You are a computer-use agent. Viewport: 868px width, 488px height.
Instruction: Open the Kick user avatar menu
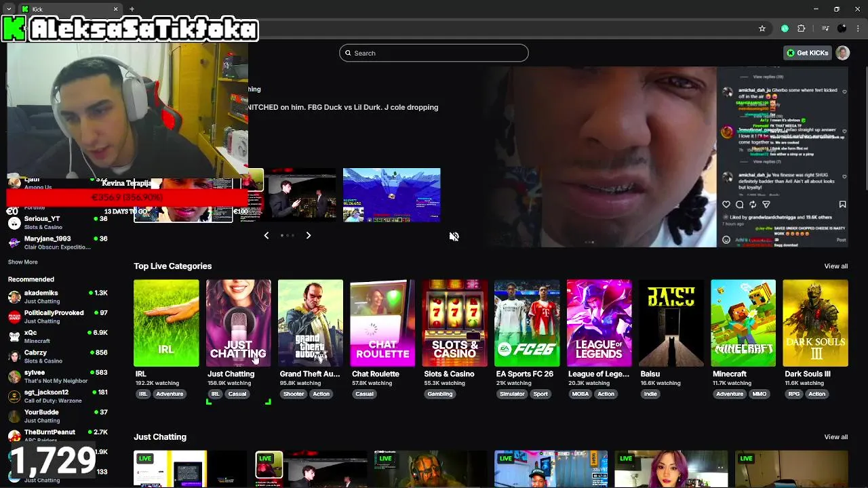pos(843,53)
